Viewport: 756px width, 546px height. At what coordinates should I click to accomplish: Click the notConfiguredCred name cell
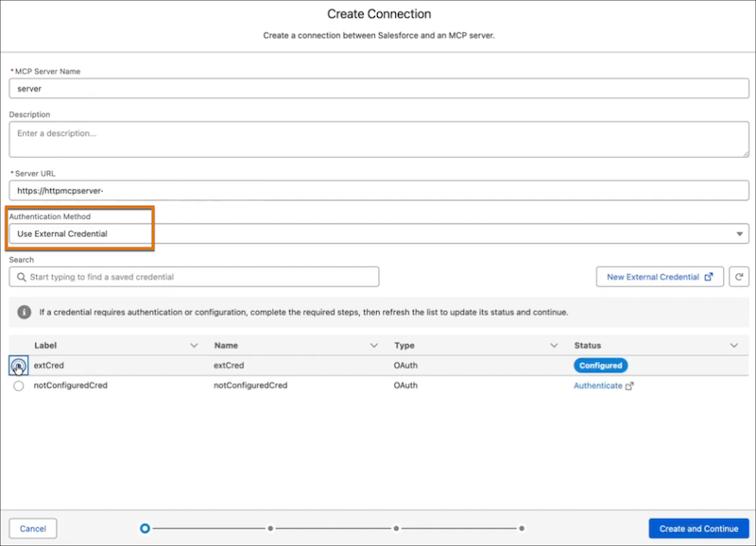(250, 385)
